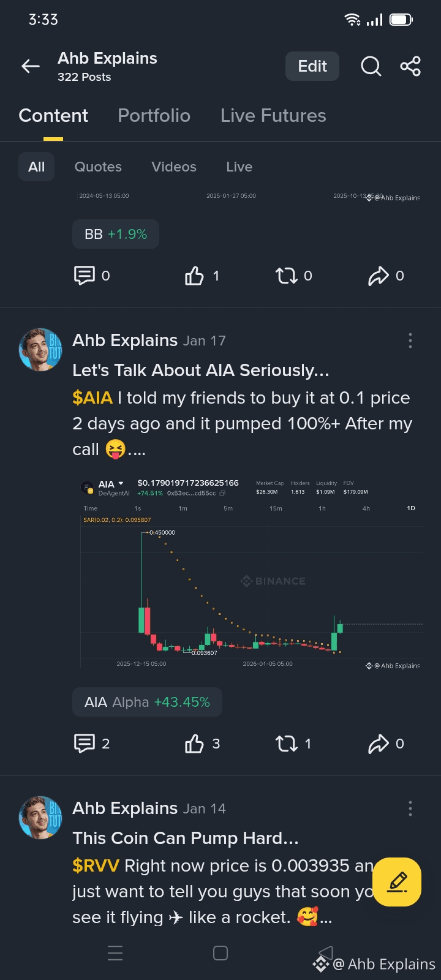
Task: Open the three-dot menu on Jan 14 post
Action: click(x=410, y=809)
